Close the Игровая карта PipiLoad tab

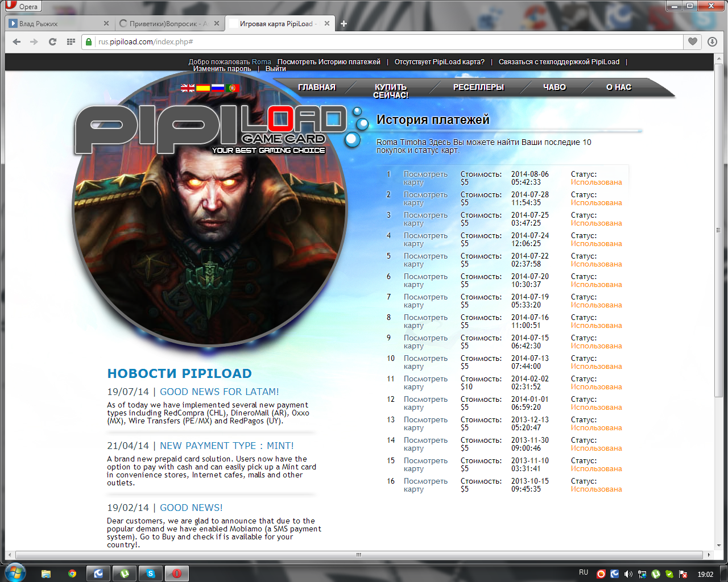pyautogui.click(x=327, y=24)
